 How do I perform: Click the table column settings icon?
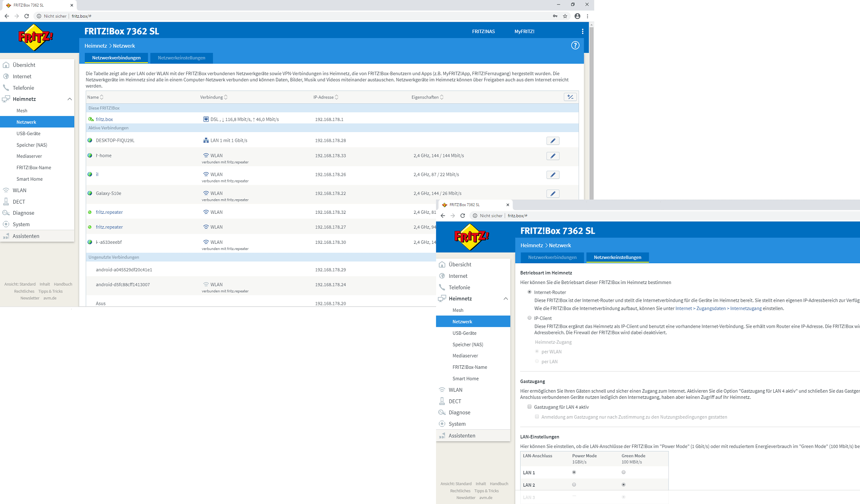click(570, 97)
